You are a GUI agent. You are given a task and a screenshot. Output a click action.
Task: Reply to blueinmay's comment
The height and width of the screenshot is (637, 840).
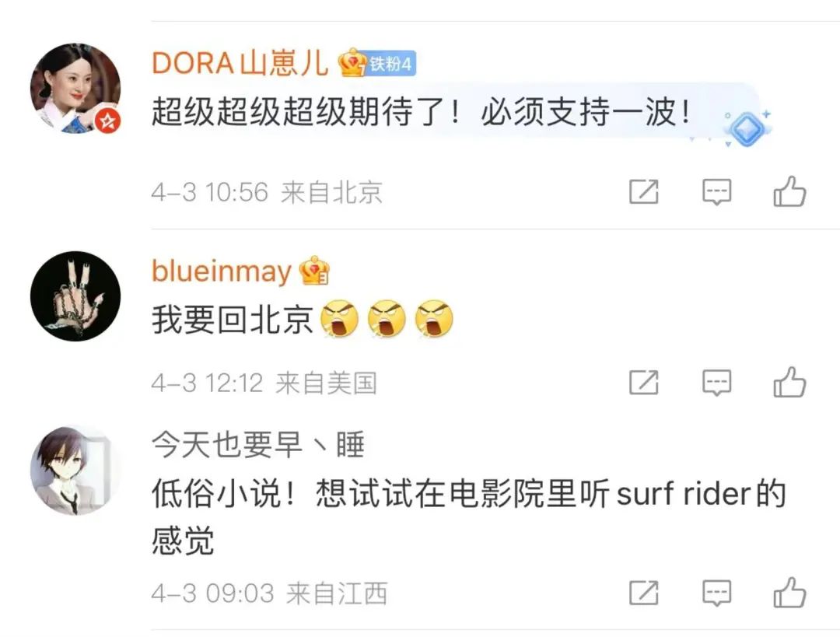(716, 382)
